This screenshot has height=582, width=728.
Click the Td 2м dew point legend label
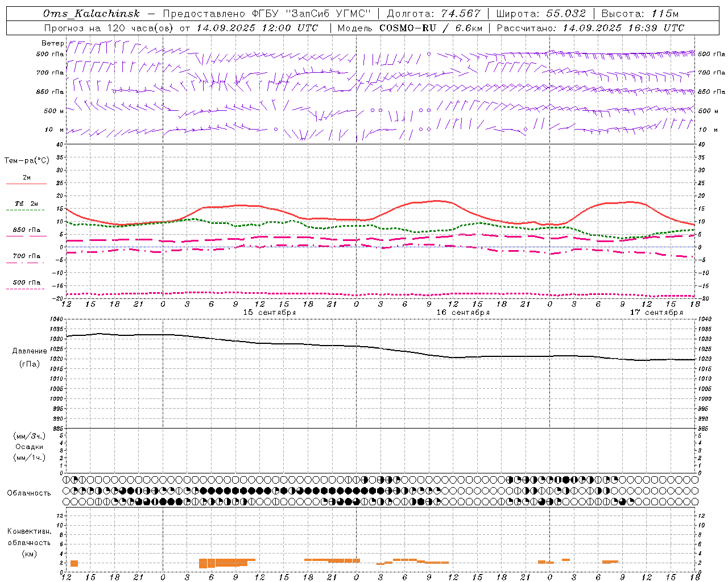(x=27, y=203)
